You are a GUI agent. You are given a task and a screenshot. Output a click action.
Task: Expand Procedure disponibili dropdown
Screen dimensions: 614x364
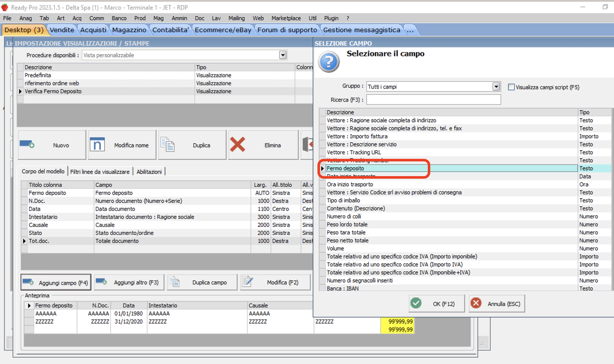[283, 55]
